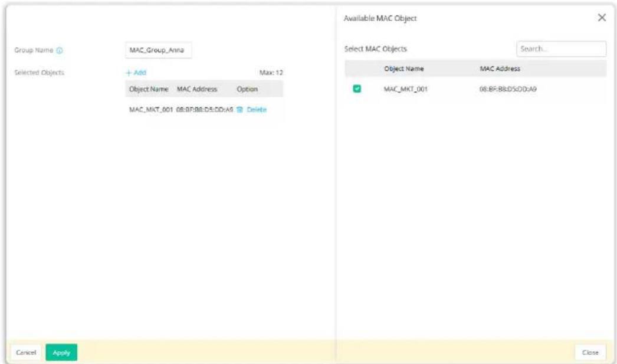Screen dimensions: 617x364
Task: Click MAC address in Selected Objects table
Action: [205, 109]
